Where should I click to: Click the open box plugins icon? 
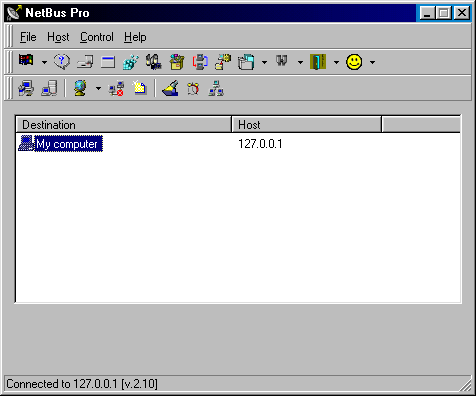pos(177,62)
